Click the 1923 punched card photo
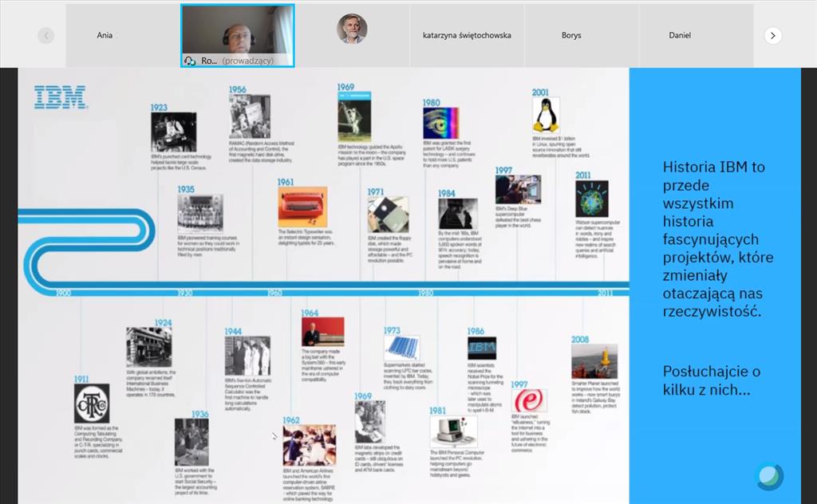Image resolution: width=817 pixels, height=504 pixels. [173, 132]
